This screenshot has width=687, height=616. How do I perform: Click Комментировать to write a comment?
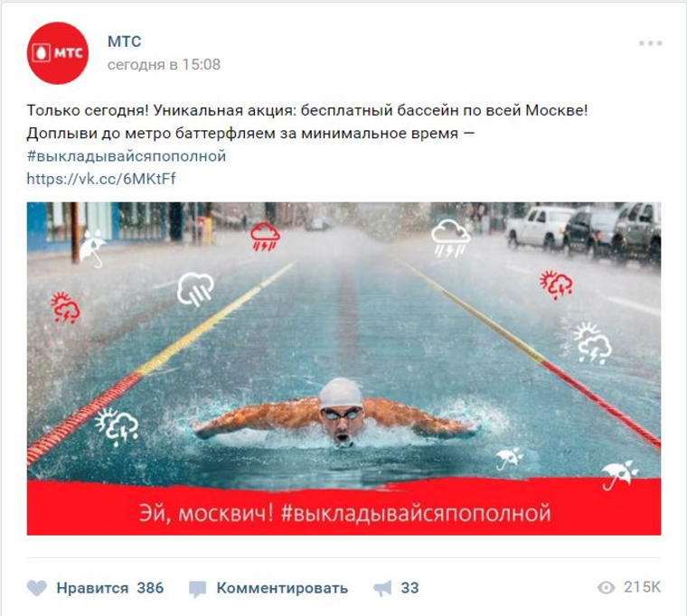tap(282, 587)
